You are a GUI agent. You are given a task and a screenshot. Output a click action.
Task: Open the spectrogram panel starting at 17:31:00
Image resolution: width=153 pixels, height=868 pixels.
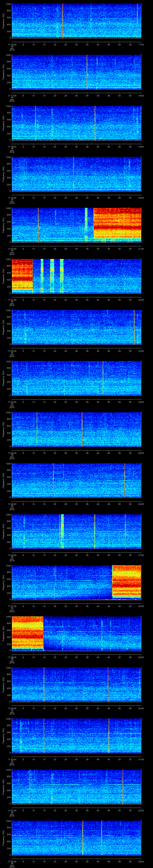tap(76, 787)
